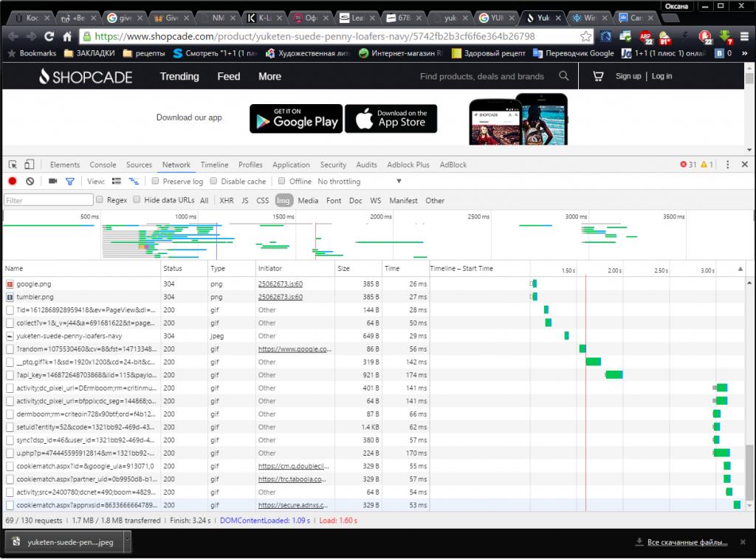
Task: Toggle the capture screenshots camera icon
Action: point(53,181)
